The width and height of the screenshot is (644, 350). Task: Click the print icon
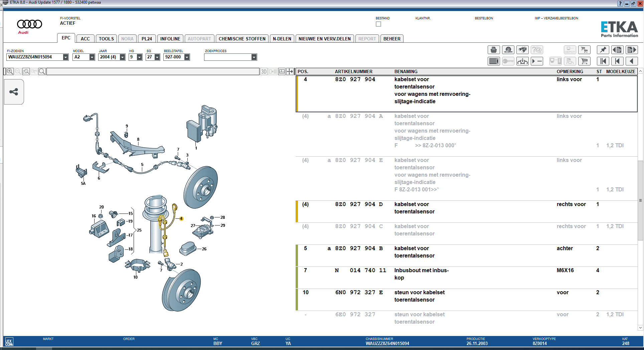(x=494, y=50)
